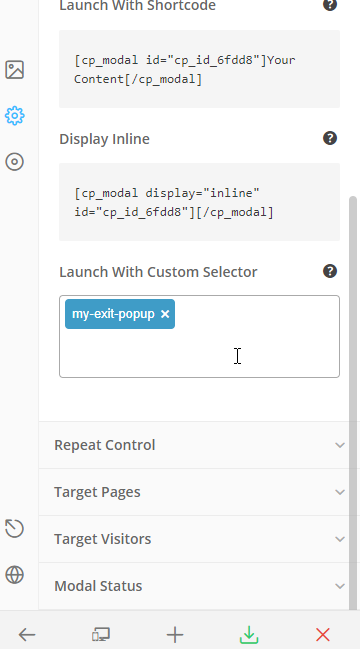Select the Display Inline shortcode block

point(199,202)
